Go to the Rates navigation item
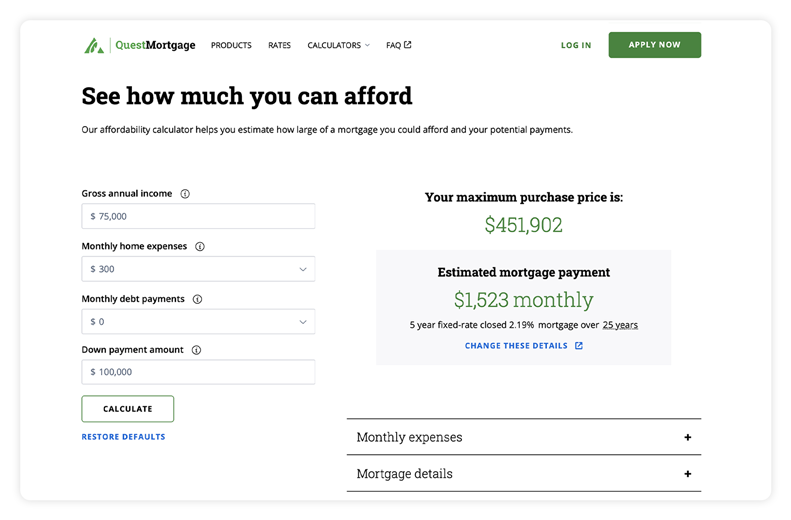The width and height of the screenshot is (791, 520). pyautogui.click(x=279, y=45)
